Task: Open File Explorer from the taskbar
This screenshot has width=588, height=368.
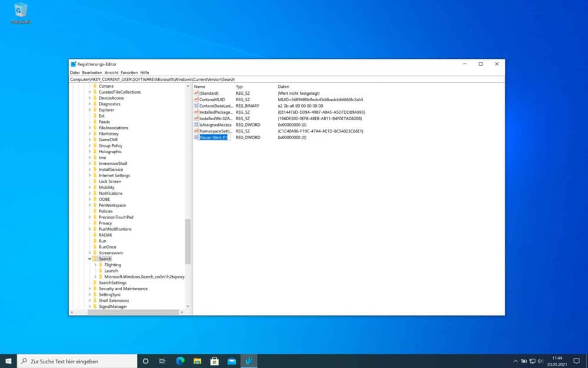Action: (x=197, y=361)
